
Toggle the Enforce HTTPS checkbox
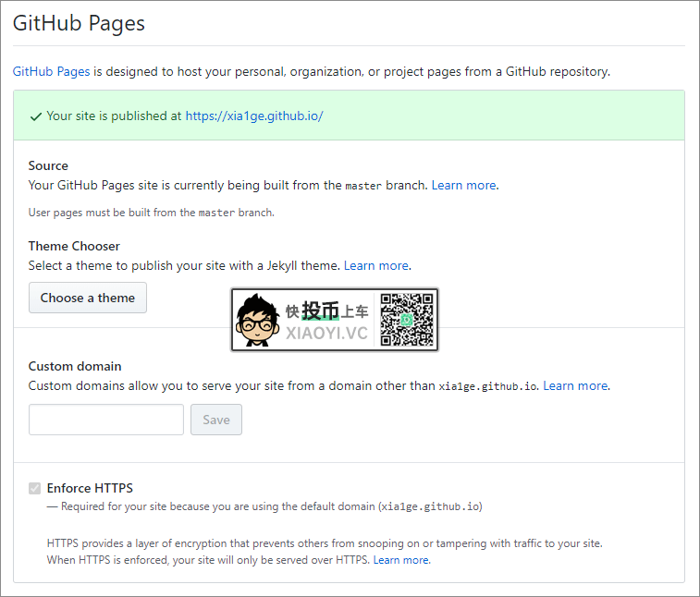point(35,488)
